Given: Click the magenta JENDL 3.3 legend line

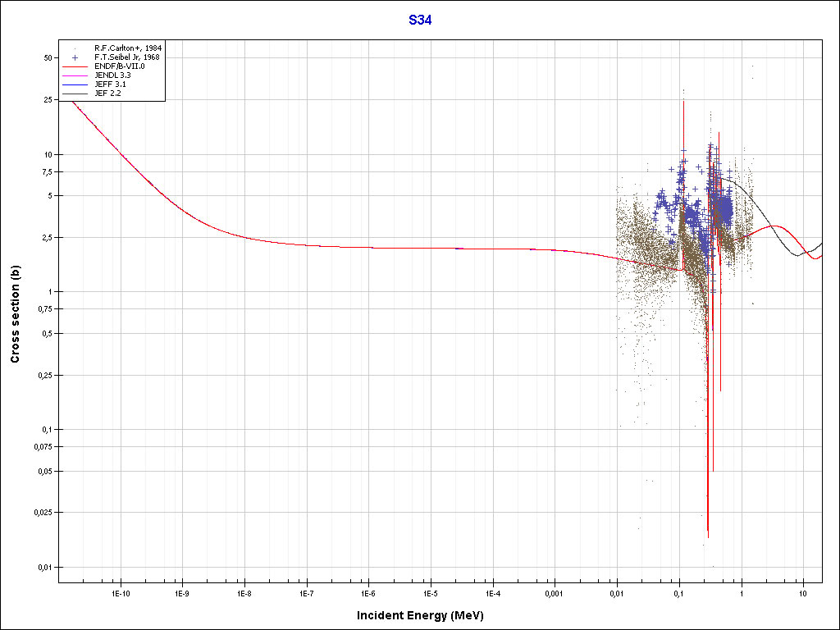Looking at the screenshot, I should click(x=75, y=75).
